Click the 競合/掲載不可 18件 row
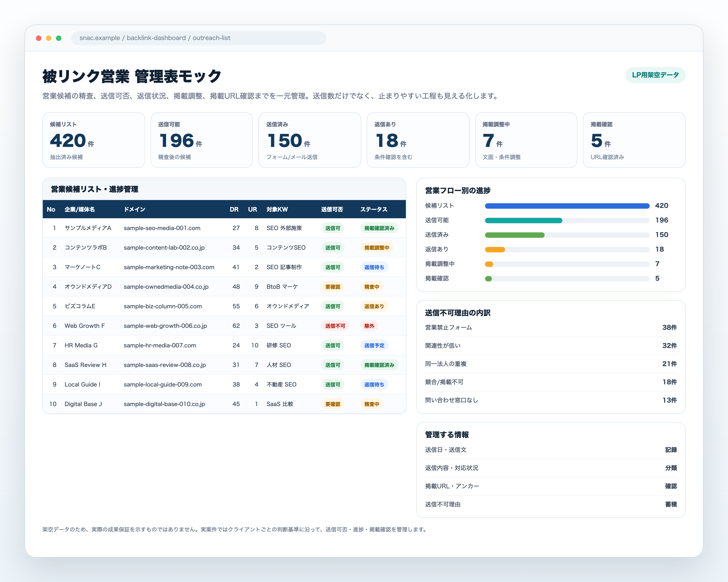 point(551,382)
